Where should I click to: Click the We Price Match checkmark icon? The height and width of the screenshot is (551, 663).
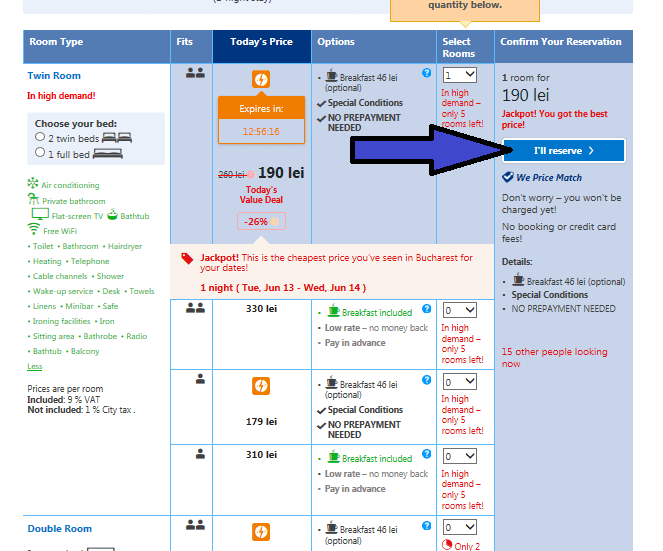[x=508, y=177]
